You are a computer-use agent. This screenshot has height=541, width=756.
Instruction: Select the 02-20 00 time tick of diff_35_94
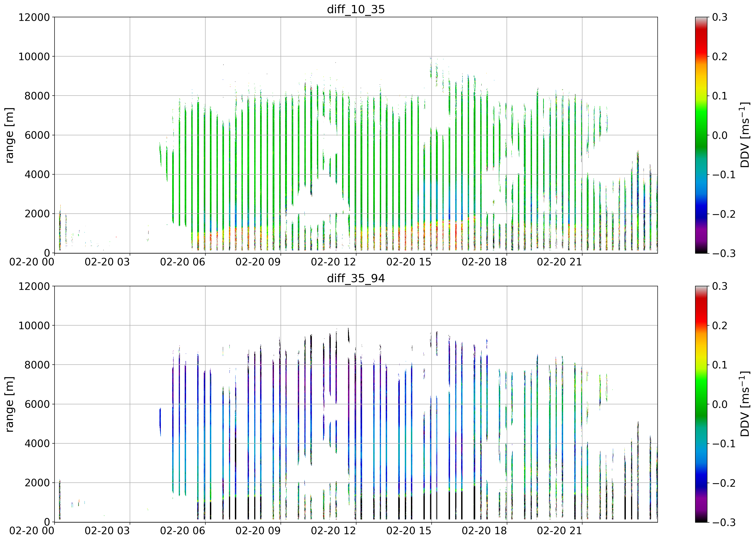click(x=32, y=531)
